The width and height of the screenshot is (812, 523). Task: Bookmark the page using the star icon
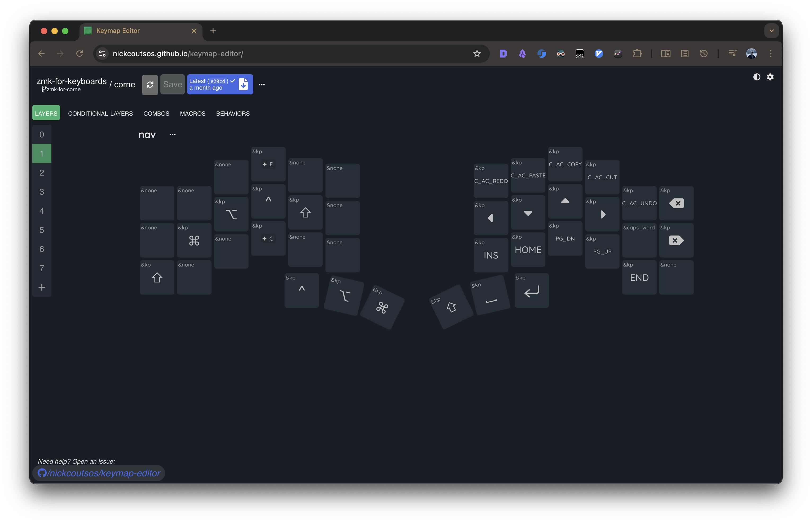[x=477, y=53]
